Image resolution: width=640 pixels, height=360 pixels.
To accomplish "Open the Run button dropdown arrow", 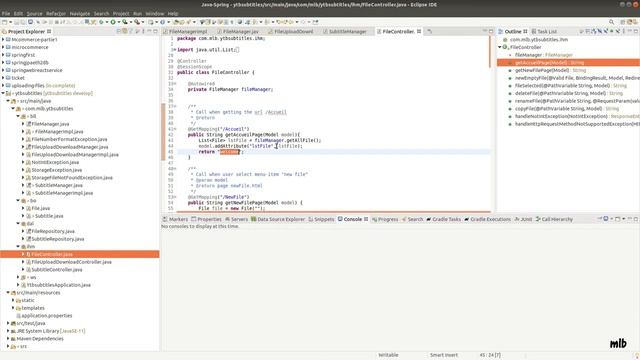I will pyautogui.click(x=118, y=22).
